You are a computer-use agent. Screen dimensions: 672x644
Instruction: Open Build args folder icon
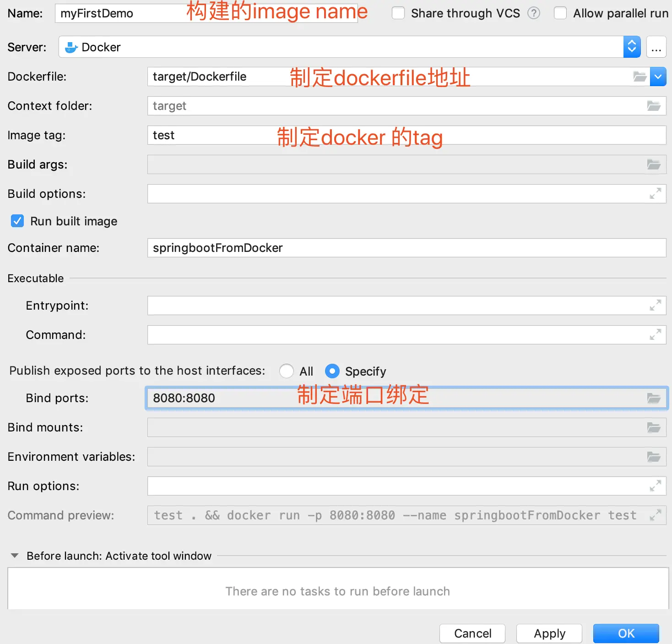click(654, 164)
